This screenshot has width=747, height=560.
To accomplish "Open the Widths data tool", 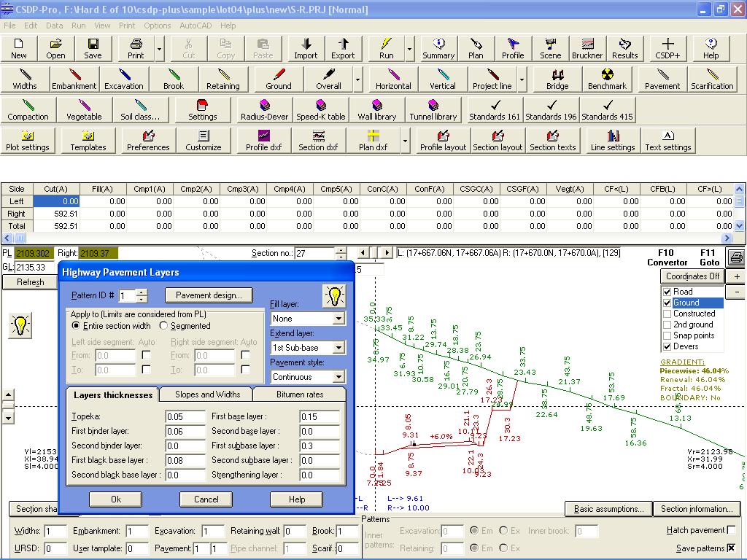I will tap(25, 79).
